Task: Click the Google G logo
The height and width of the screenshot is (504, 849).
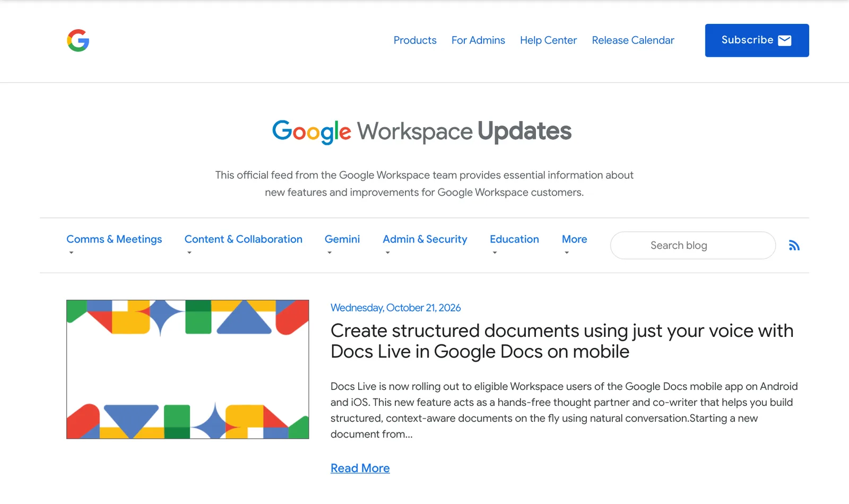Action: [x=78, y=40]
